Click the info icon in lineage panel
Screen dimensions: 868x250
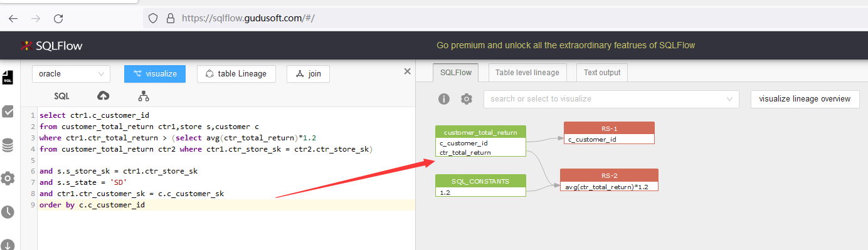tap(444, 99)
